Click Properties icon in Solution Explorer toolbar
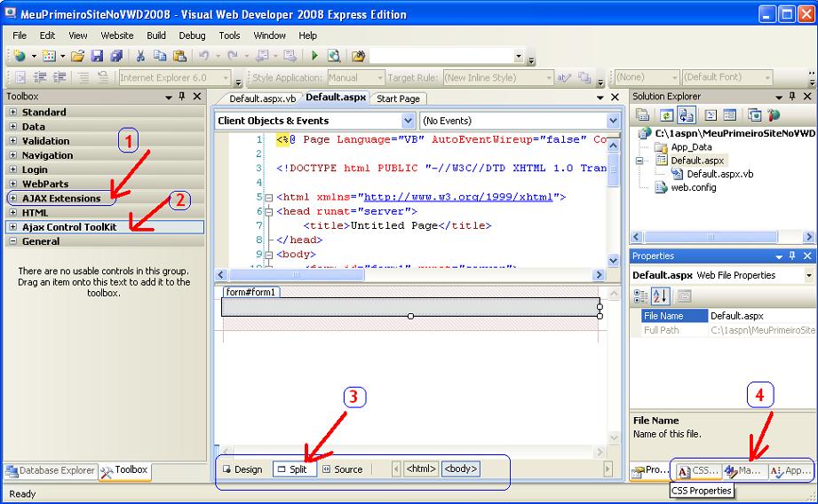Image resolution: width=818 pixels, height=504 pixels. pyautogui.click(x=643, y=114)
